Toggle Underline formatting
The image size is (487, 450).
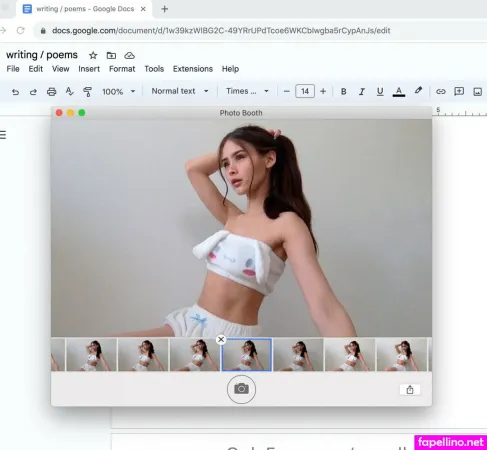[380, 91]
